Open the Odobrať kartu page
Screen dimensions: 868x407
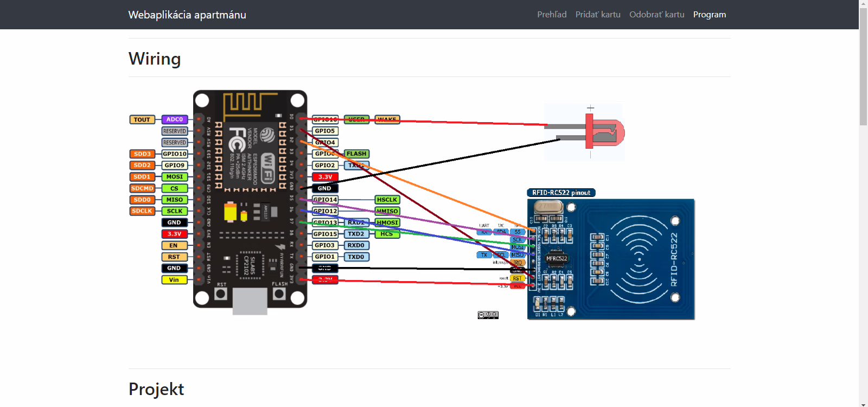656,15
